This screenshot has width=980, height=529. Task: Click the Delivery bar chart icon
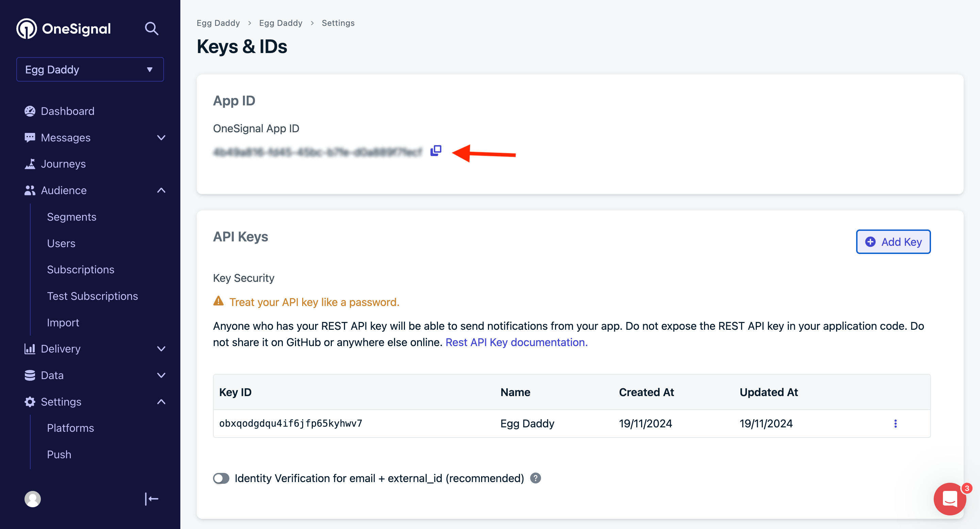(30, 349)
